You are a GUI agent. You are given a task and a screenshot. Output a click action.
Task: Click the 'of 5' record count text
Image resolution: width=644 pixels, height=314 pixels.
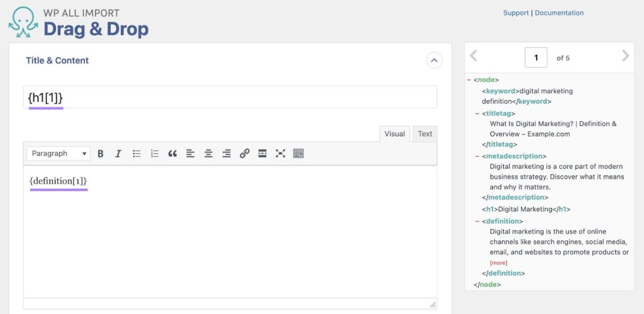[x=563, y=58]
